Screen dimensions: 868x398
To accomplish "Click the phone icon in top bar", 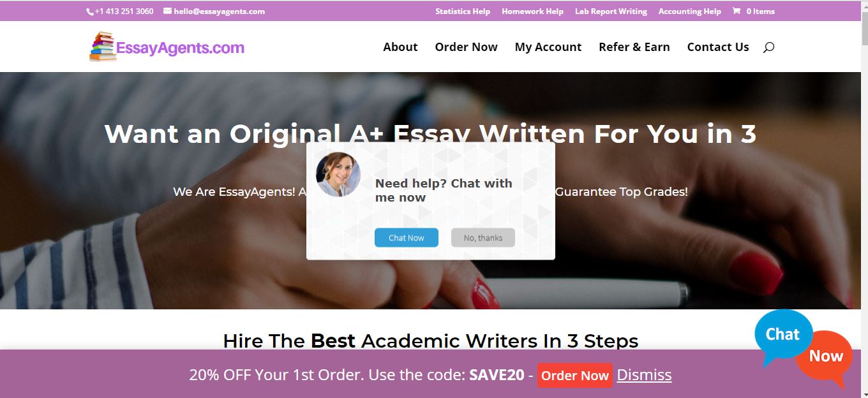I will pos(89,11).
